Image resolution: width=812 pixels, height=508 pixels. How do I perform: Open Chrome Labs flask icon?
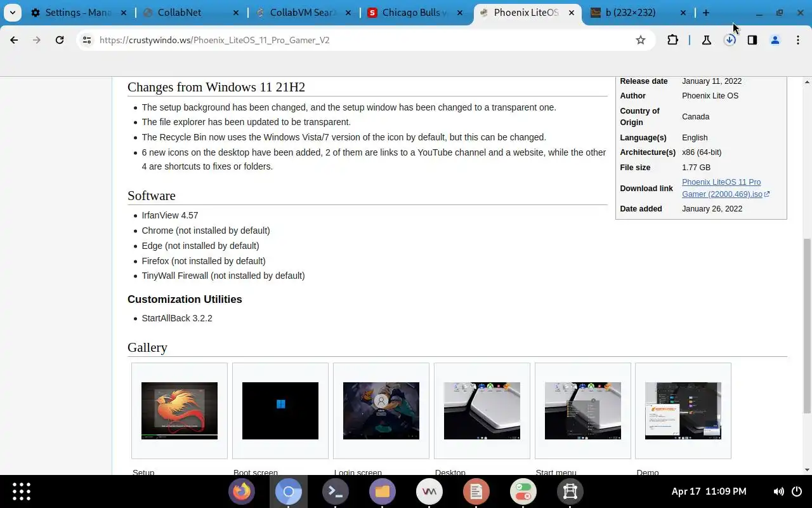coord(706,40)
